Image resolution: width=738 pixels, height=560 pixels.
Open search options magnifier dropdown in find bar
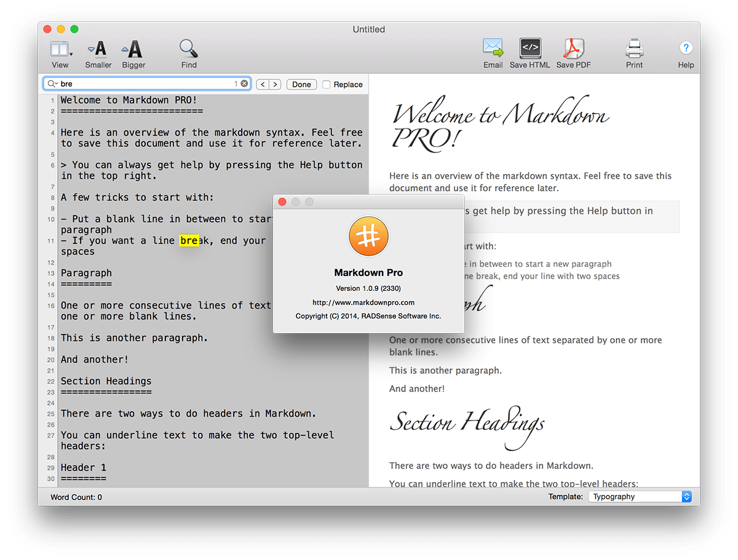tap(52, 84)
